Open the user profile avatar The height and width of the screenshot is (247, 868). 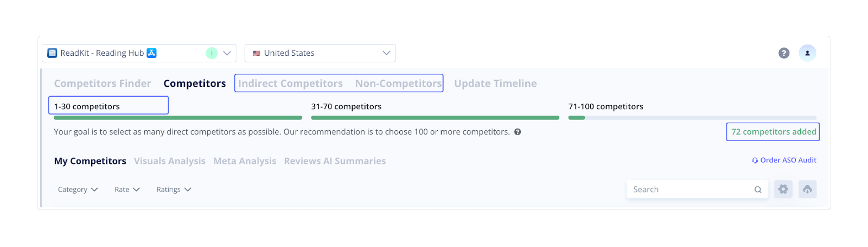pos(807,53)
